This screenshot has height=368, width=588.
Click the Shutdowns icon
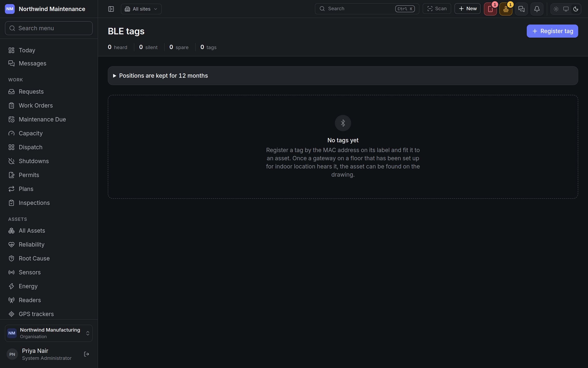11,161
